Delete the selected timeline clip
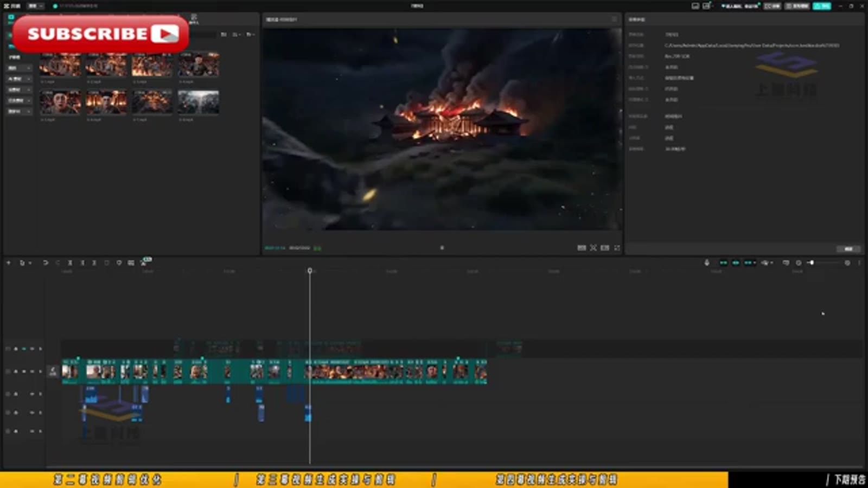868x488 pixels. tap(106, 262)
